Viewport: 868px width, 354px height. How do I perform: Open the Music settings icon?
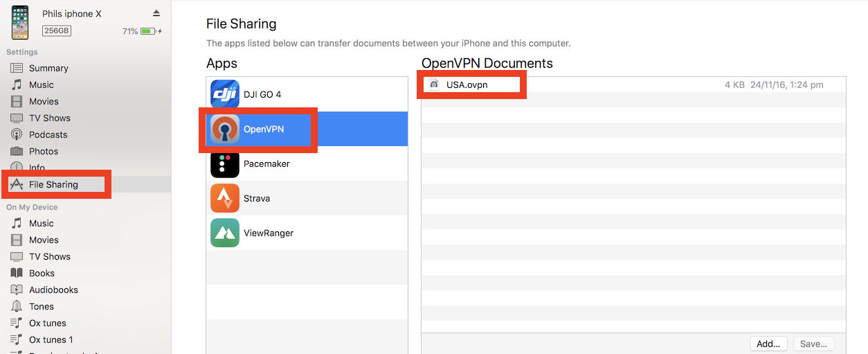tap(17, 85)
